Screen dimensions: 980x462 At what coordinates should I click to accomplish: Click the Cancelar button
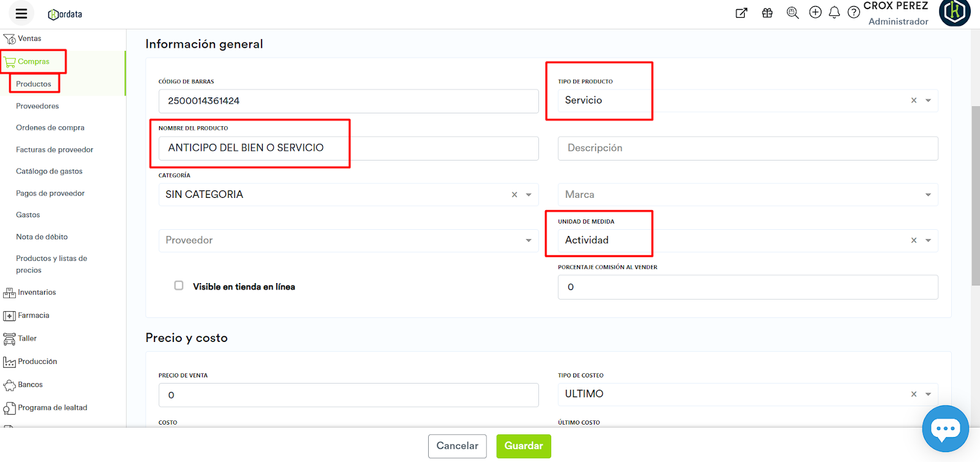point(457,446)
